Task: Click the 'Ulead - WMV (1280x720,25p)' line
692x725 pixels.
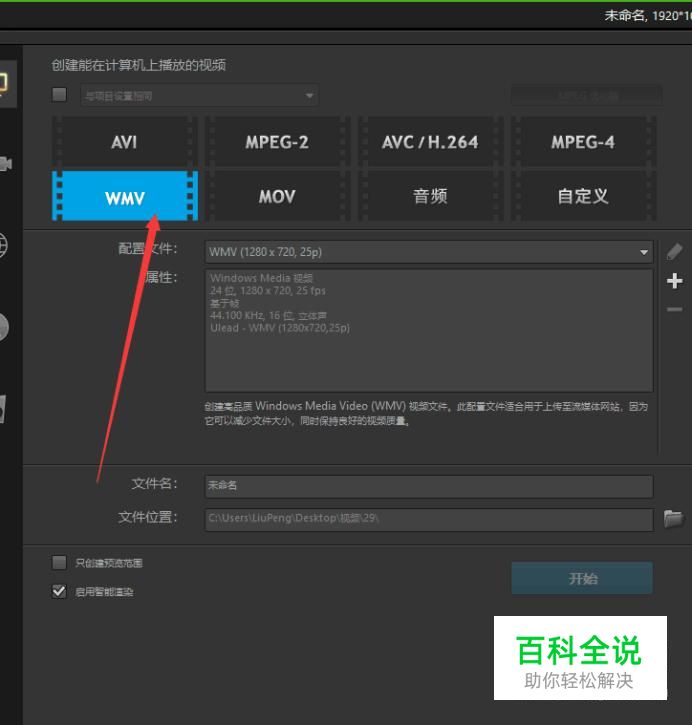Action: (280, 328)
